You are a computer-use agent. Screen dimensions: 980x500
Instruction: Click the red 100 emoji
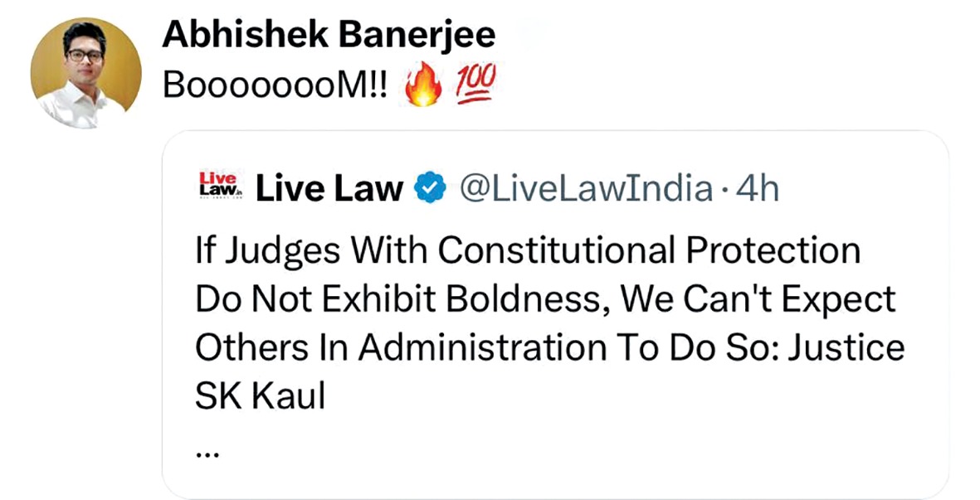(x=475, y=85)
